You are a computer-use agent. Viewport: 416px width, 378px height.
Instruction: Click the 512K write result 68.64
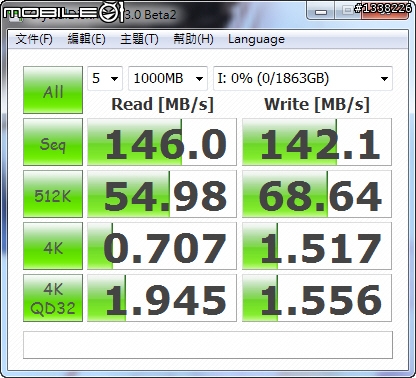coord(317,194)
